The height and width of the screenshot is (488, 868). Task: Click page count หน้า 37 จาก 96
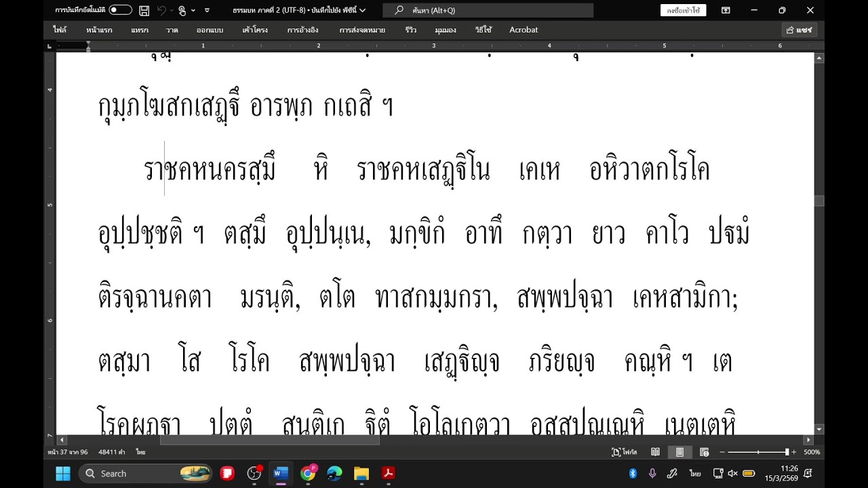coord(68,452)
